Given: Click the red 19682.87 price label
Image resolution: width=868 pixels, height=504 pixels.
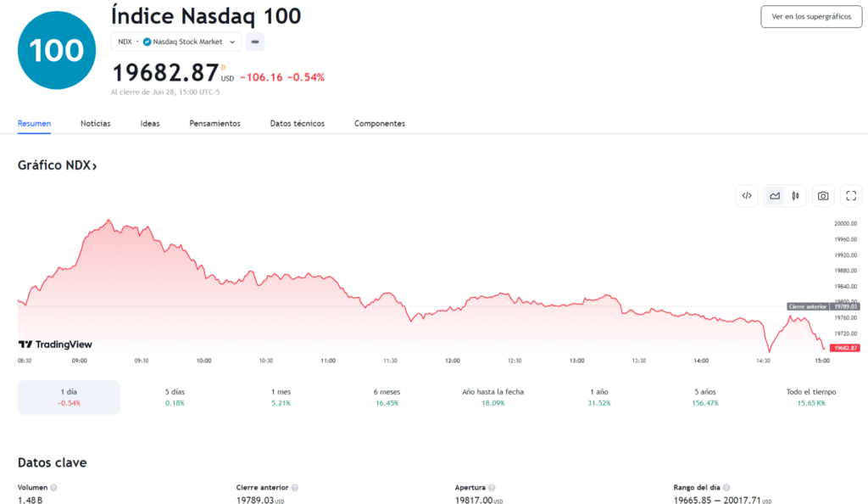Looking at the screenshot, I should 845,348.
